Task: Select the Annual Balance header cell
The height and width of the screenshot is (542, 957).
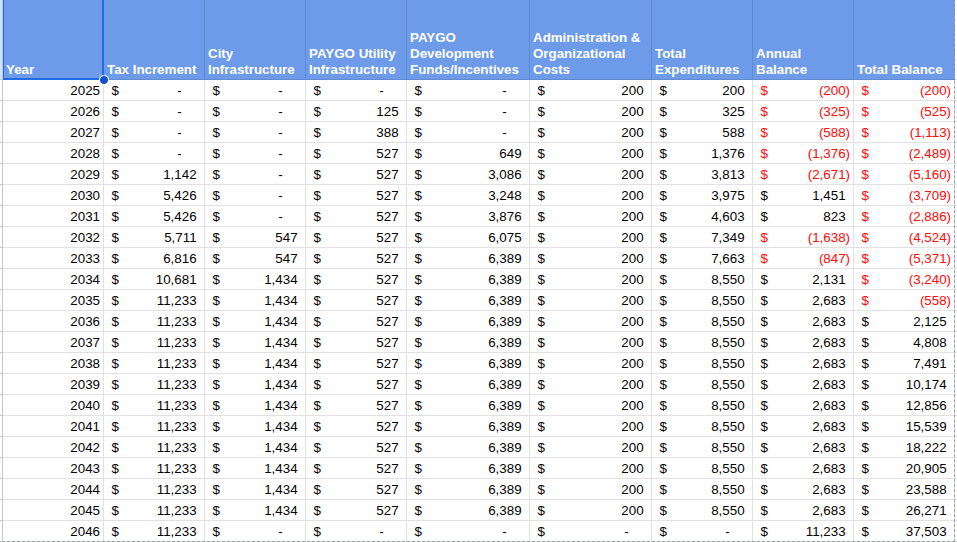Action: 803,40
